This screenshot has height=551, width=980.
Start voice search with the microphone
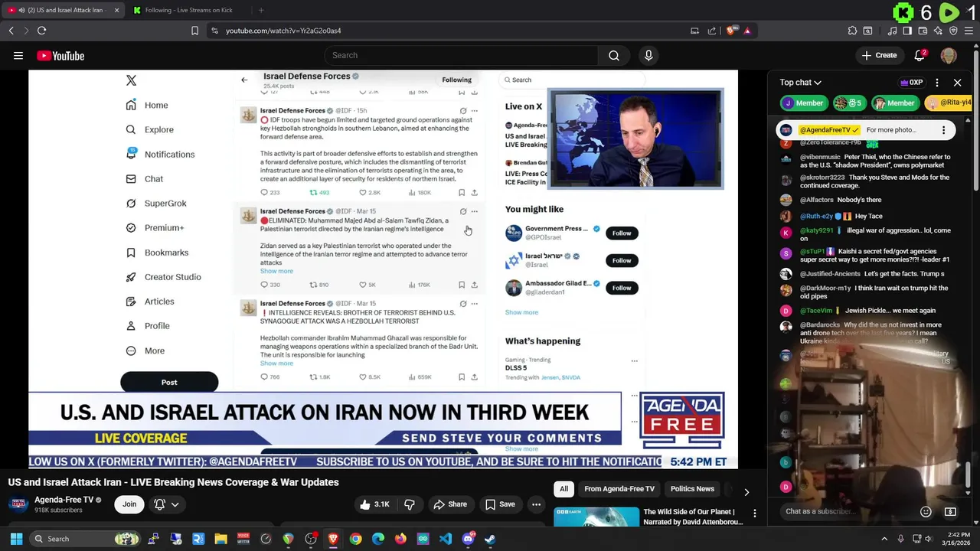pyautogui.click(x=648, y=55)
